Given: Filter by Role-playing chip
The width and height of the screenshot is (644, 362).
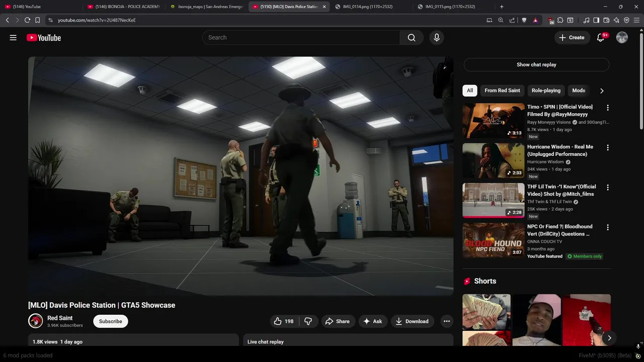Looking at the screenshot, I should [546, 90].
